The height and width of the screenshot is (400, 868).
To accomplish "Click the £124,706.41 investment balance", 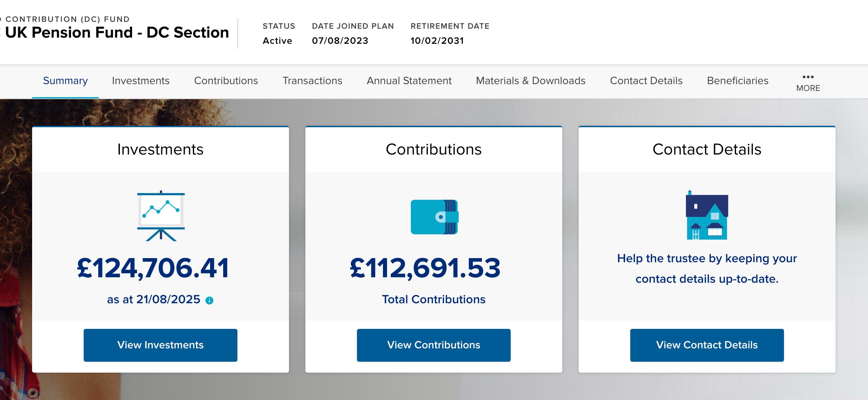I will [153, 268].
